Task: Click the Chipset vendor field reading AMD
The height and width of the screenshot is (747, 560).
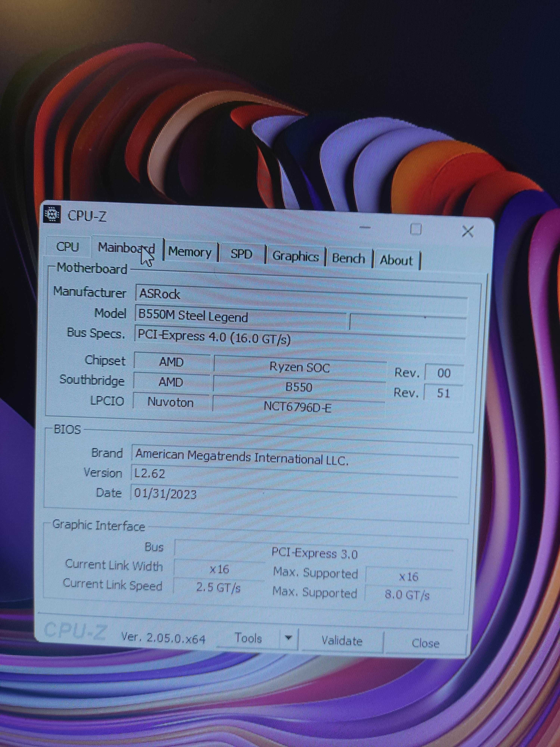Action: coord(172,362)
